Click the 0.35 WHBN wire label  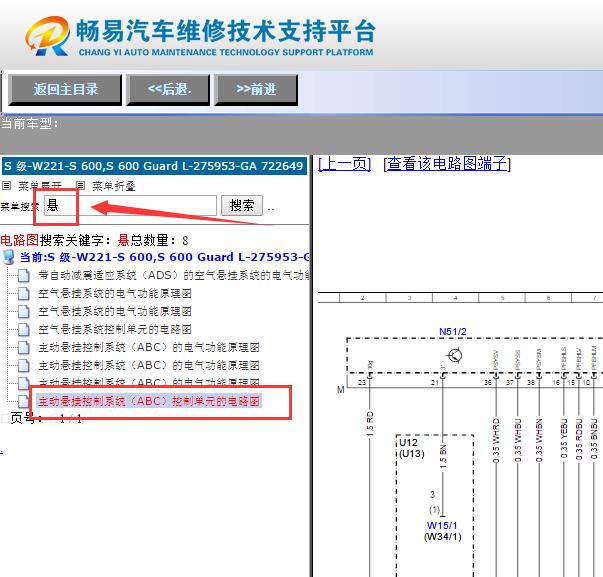click(539, 440)
